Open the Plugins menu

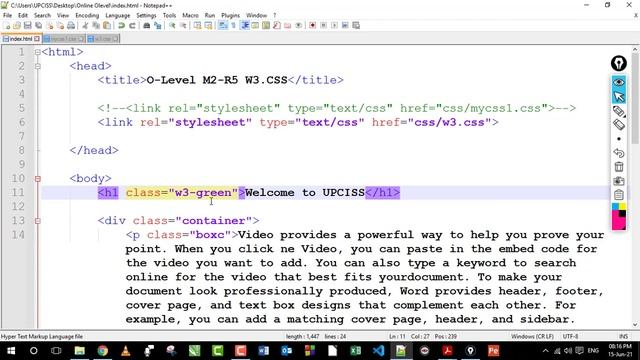click(231, 15)
